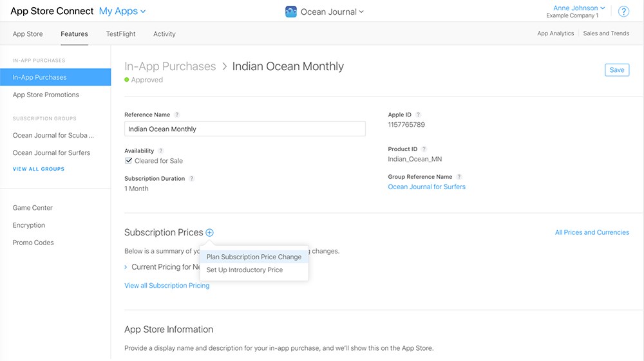Open Encryption in sidebar

[29, 225]
